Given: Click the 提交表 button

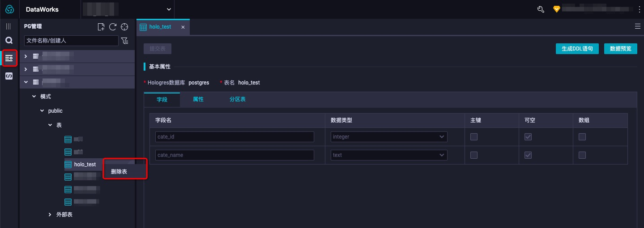Looking at the screenshot, I should click(158, 49).
